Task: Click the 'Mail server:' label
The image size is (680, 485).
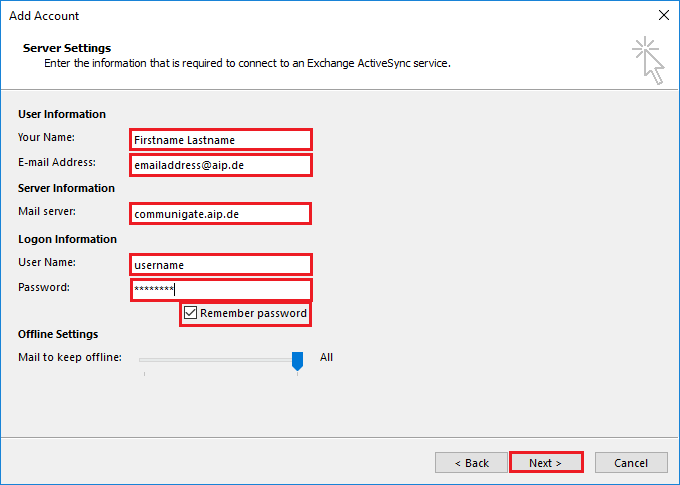Action: point(47,211)
